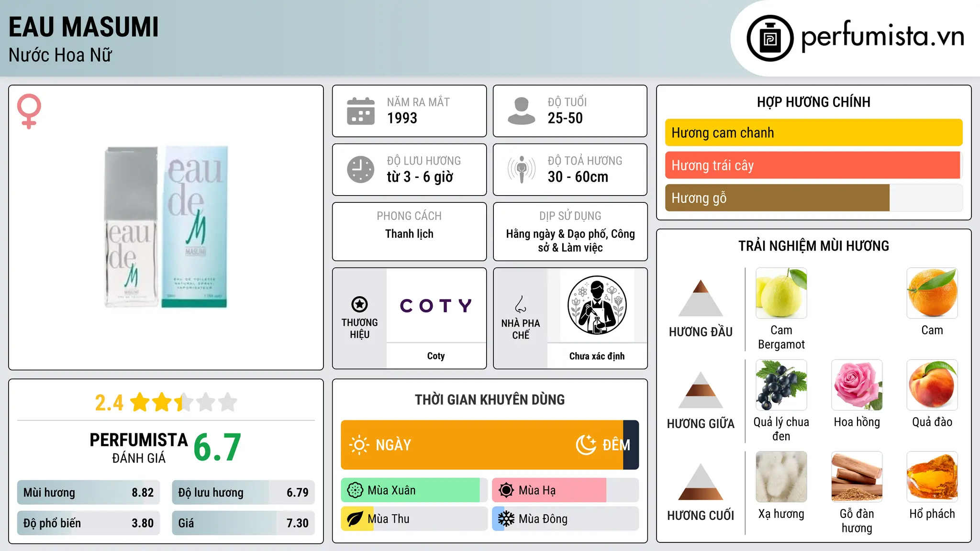Click the COTY brand logo

coord(436,306)
